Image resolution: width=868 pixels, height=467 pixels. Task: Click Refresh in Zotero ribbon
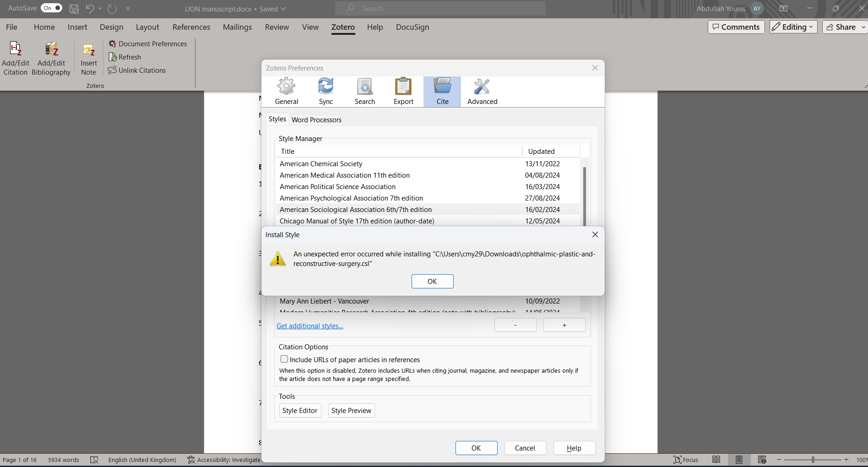(125, 57)
